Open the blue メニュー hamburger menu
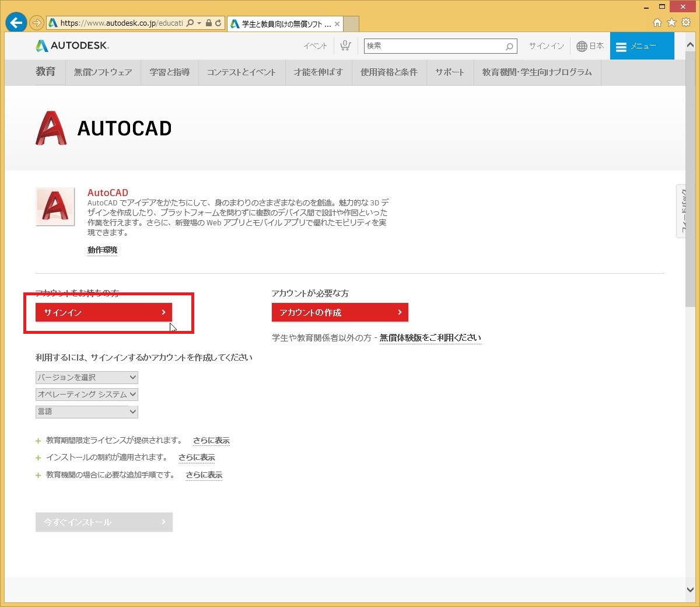This screenshot has height=607, width=700. point(642,46)
